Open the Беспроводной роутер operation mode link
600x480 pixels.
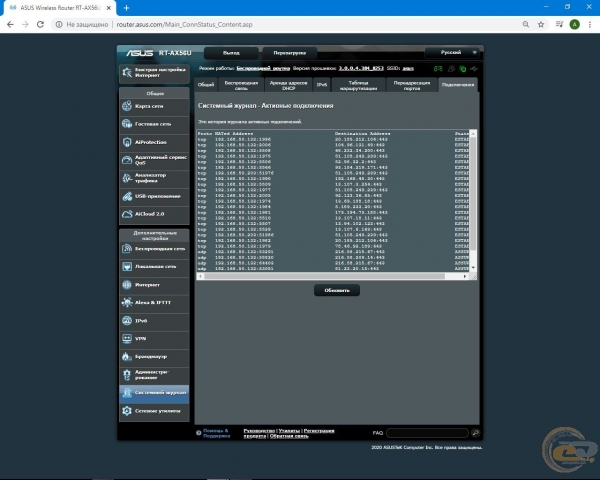coord(263,69)
